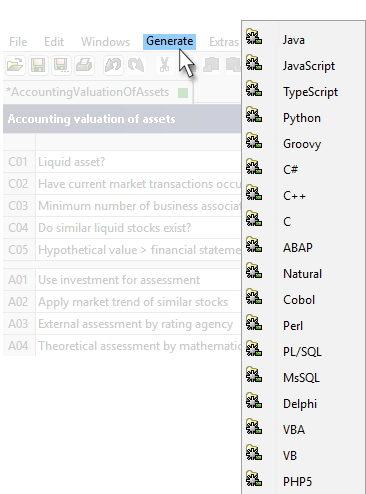
Task: Open the Edit menu
Action: (x=54, y=42)
